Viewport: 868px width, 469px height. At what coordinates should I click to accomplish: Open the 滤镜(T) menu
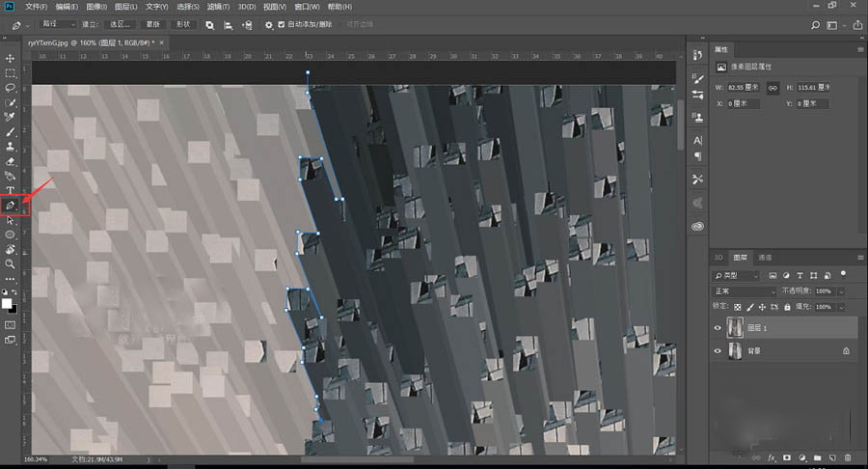216,6
